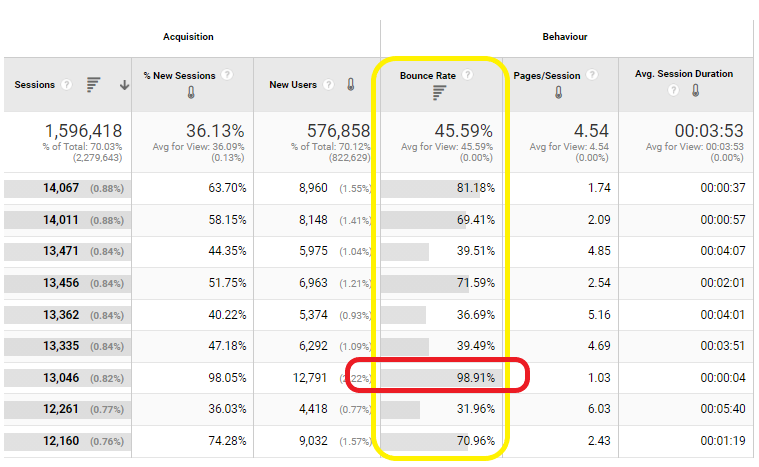Select the Acquisition group header
The image size is (759, 467).
(188, 37)
